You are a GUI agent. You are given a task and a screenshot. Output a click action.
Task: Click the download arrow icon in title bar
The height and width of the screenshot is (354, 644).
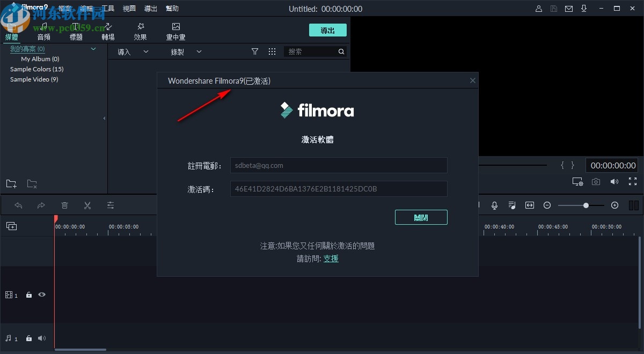584,9
